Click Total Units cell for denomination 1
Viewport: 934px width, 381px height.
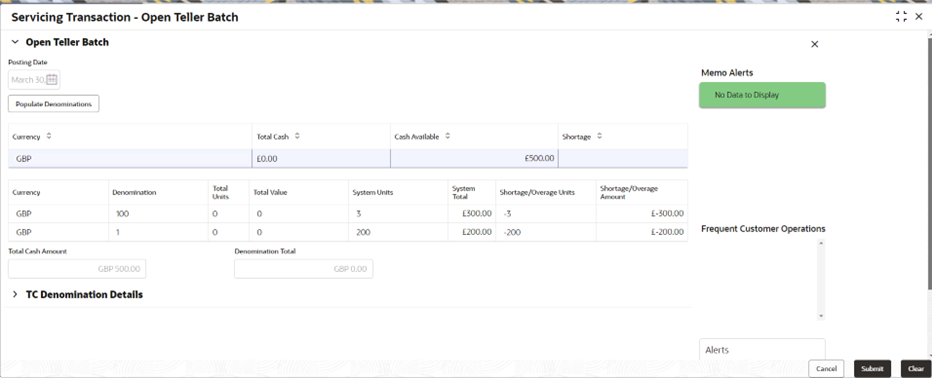229,232
